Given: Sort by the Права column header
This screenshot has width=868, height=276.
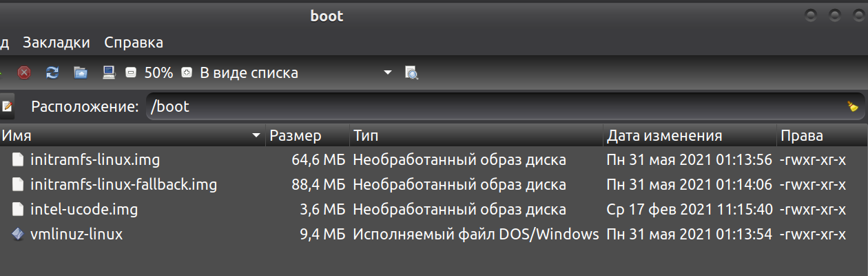Looking at the screenshot, I should coord(822,135).
